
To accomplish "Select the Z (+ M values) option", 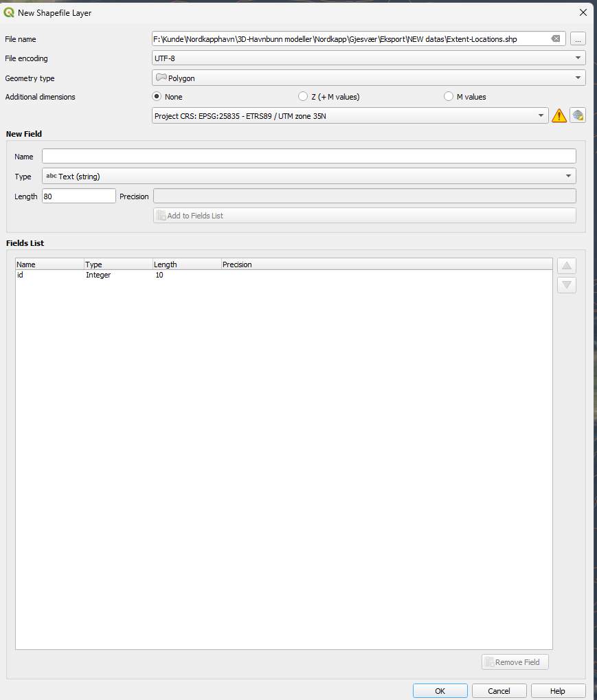I will (x=303, y=97).
